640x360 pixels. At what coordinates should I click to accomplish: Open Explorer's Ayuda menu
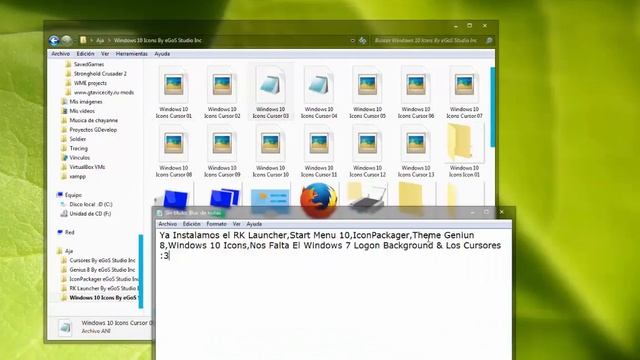click(162, 53)
